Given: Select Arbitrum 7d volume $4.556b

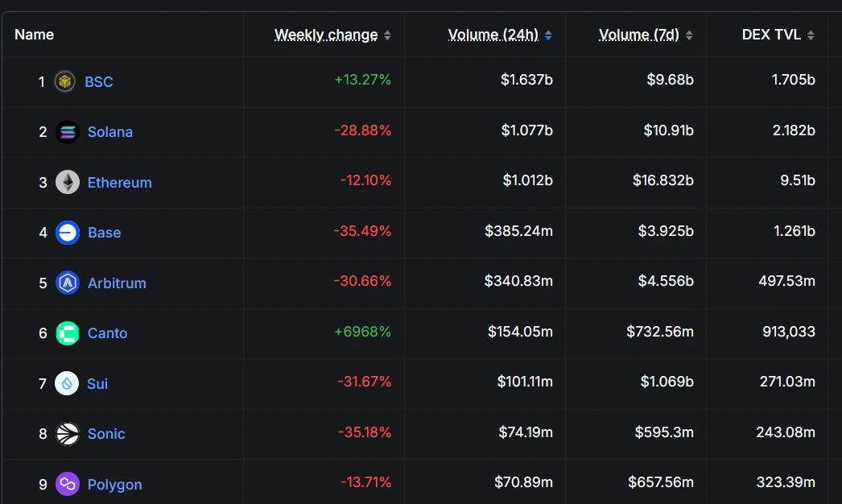Looking at the screenshot, I should (666, 280).
